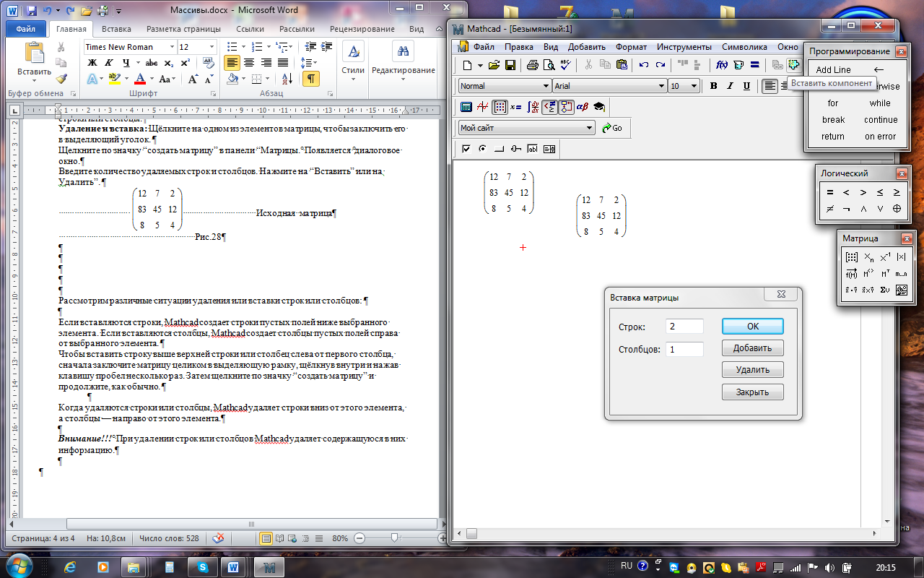
Task: Toggle italic К in Word ribbon
Action: [x=108, y=63]
